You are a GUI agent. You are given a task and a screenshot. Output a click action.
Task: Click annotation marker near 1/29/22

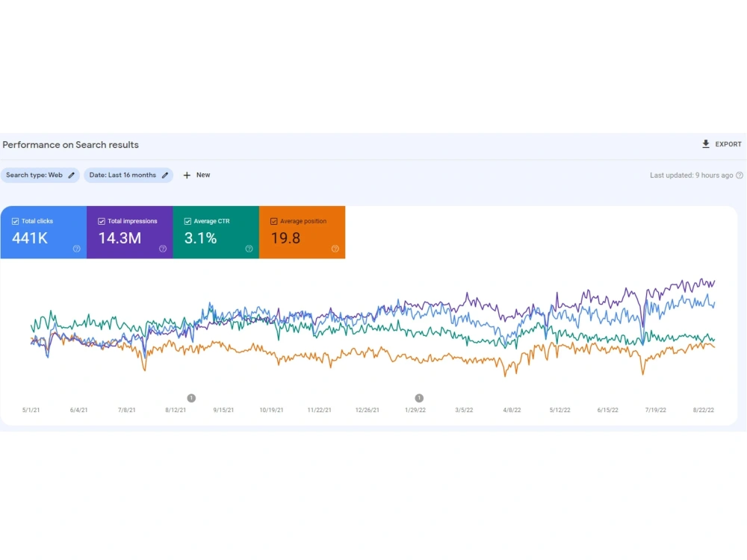coord(419,398)
